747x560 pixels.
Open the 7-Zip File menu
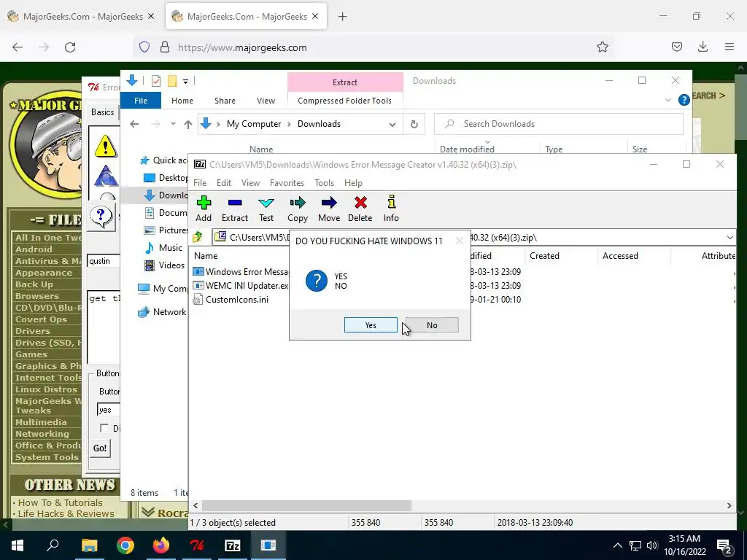pyautogui.click(x=200, y=183)
